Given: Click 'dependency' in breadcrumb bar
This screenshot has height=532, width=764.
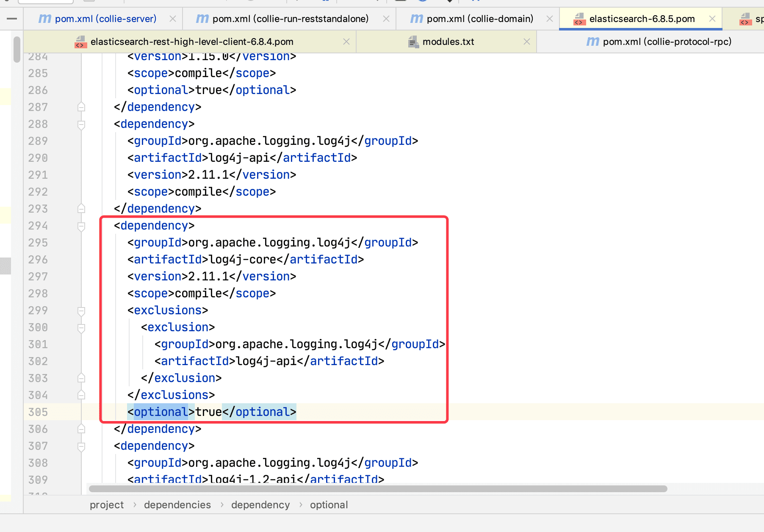Looking at the screenshot, I should click(x=260, y=505).
